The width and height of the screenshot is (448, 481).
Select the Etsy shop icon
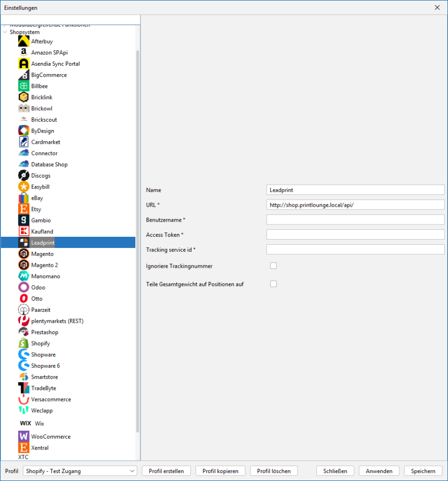pos(24,209)
